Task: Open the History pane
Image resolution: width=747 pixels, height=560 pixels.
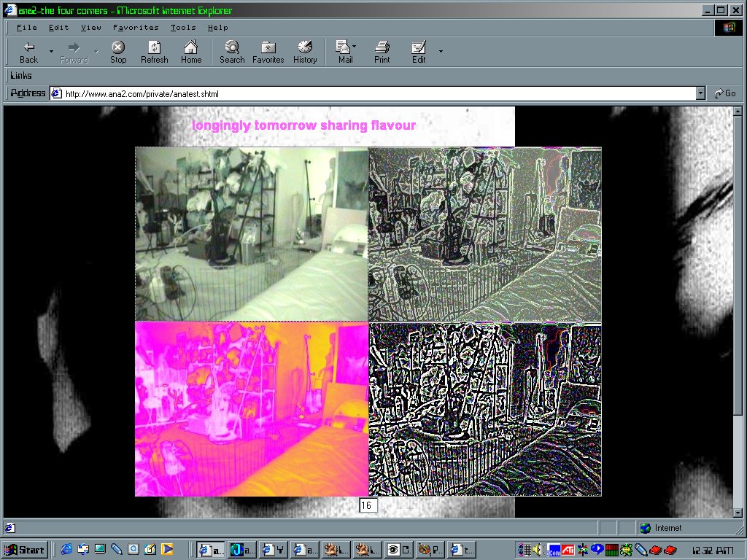Action: coord(305,52)
